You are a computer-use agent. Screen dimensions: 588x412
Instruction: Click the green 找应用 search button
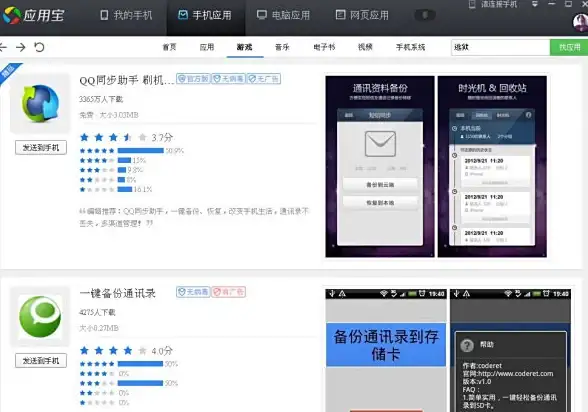[569, 47]
